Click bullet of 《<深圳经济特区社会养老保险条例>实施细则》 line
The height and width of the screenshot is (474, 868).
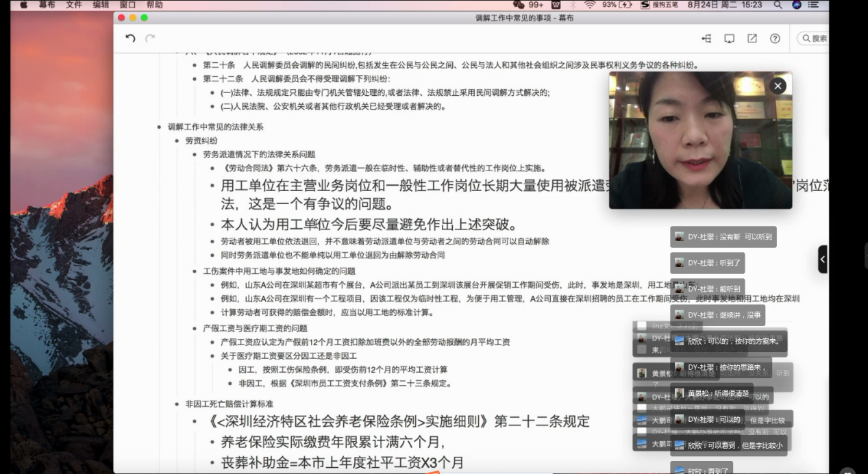195,421
